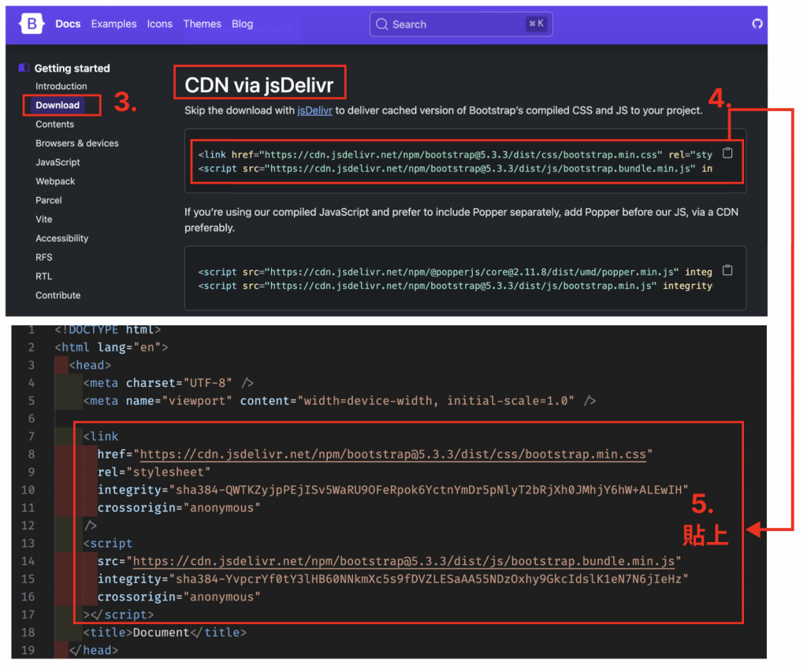This screenshot has height=672, width=807.
Task: Click the meta charset UTF-8 line
Action: (x=169, y=384)
